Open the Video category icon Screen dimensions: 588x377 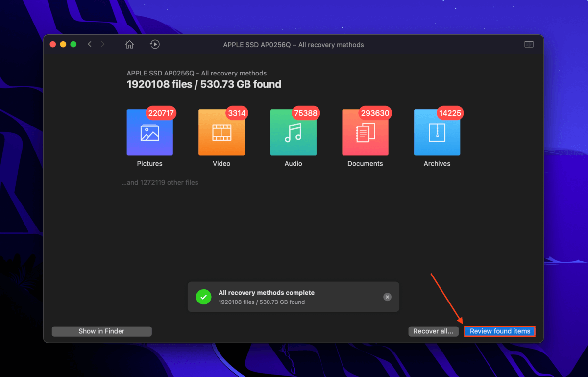[221, 132]
